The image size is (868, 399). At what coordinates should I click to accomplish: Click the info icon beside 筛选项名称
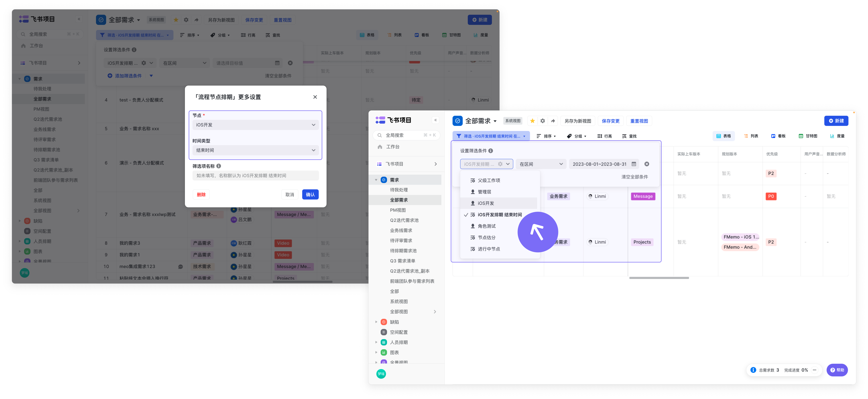pos(219,166)
